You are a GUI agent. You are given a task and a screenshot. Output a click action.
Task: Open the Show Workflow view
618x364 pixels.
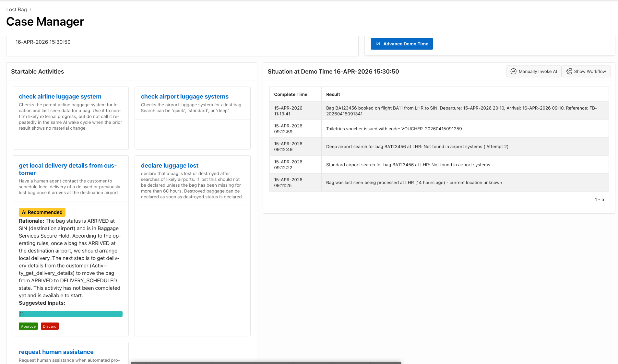point(586,71)
